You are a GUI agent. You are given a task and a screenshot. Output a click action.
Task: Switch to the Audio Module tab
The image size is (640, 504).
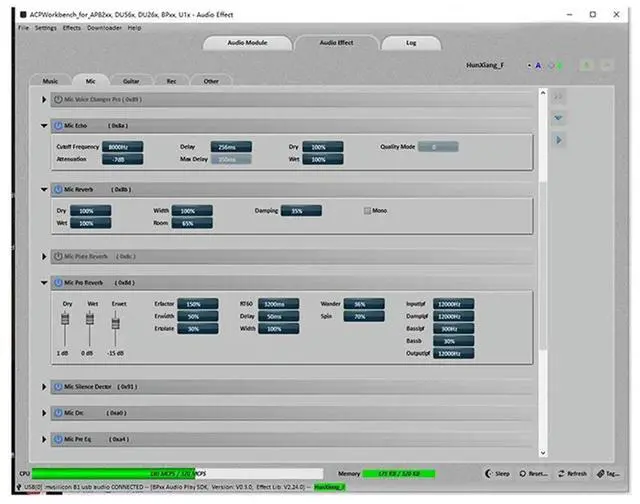(x=247, y=43)
